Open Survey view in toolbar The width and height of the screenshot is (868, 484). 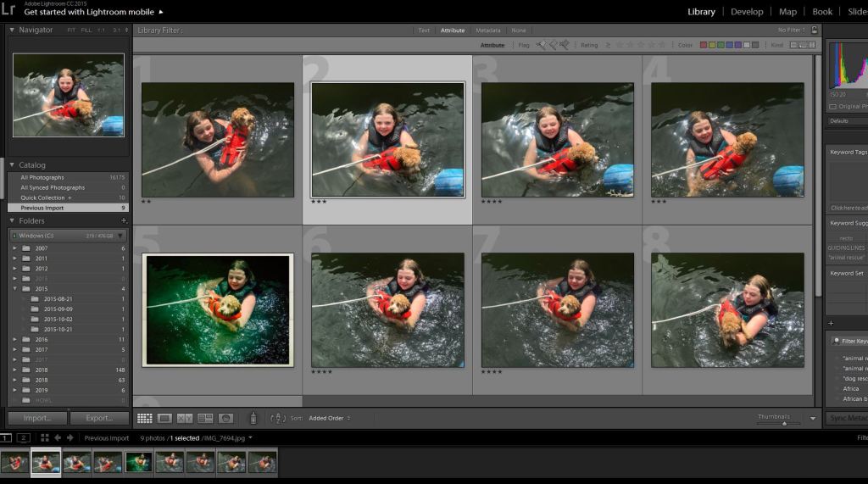(x=205, y=418)
